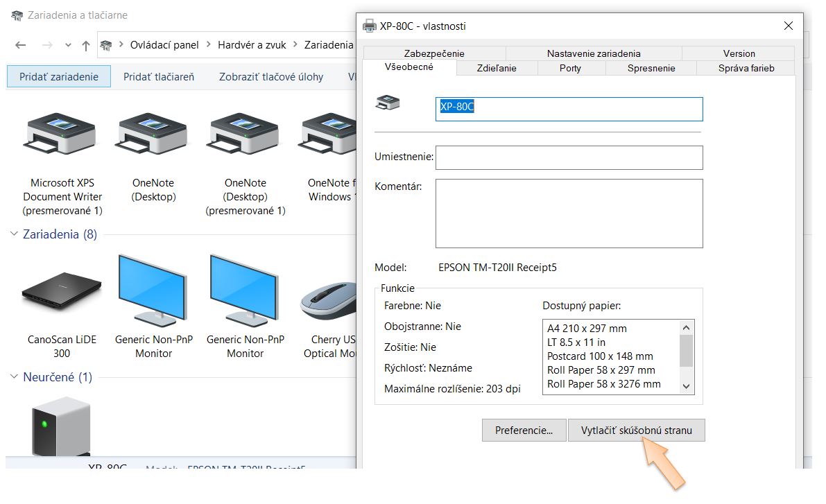Click the up-arrow navigation icon in Explorer

point(86,45)
